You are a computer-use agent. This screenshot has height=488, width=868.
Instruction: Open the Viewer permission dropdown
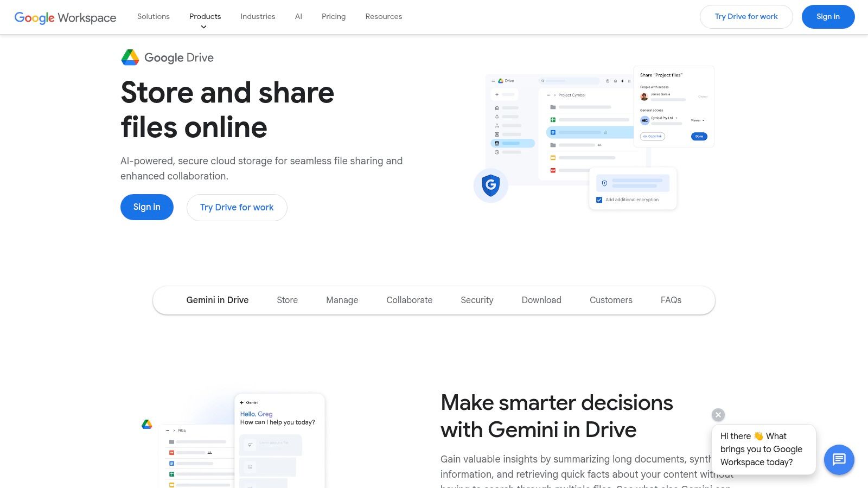pos(697,120)
